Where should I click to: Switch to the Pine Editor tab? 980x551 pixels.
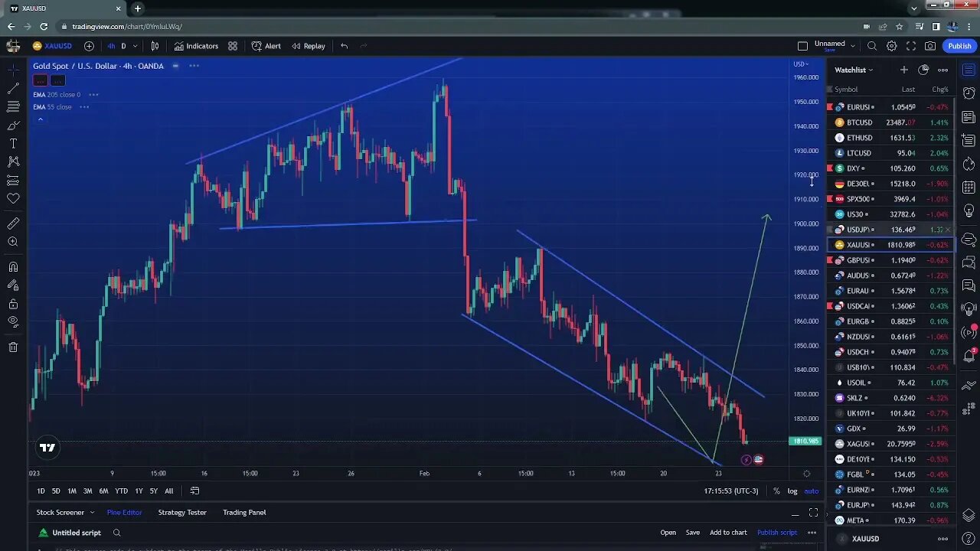124,513
